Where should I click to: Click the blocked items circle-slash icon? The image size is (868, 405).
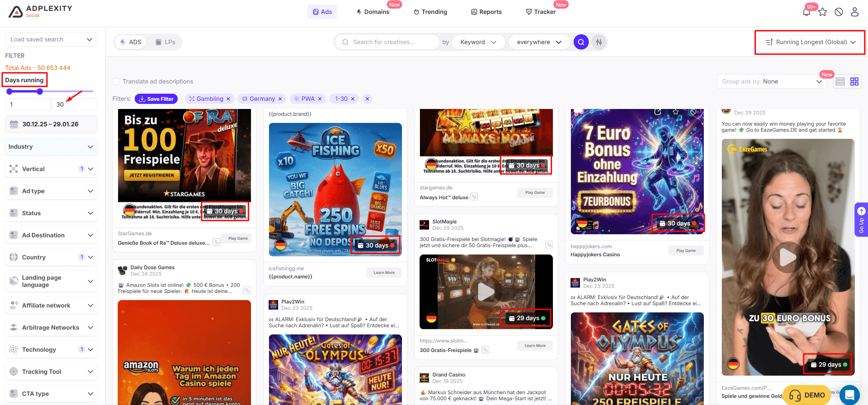point(838,12)
